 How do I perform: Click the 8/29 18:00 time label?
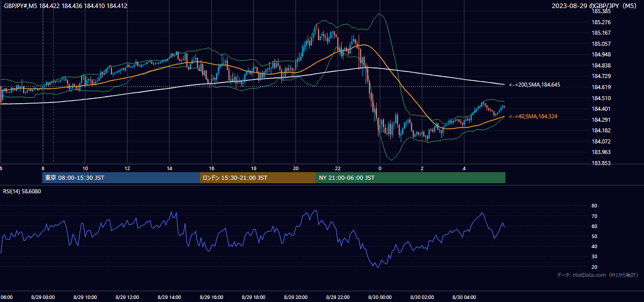pyautogui.click(x=253, y=297)
